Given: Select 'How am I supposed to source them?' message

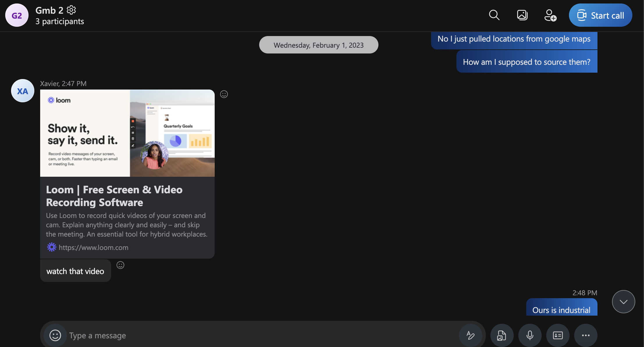Looking at the screenshot, I should [x=527, y=62].
